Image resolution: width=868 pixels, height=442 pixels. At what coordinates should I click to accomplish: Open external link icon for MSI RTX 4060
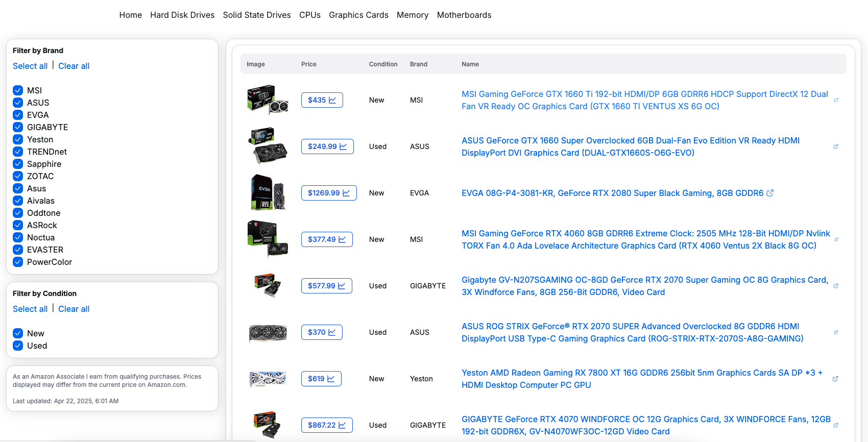(x=836, y=239)
